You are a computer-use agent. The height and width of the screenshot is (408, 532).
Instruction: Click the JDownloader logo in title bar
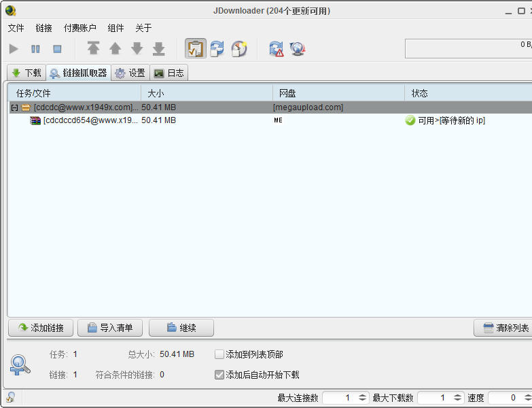click(x=10, y=11)
